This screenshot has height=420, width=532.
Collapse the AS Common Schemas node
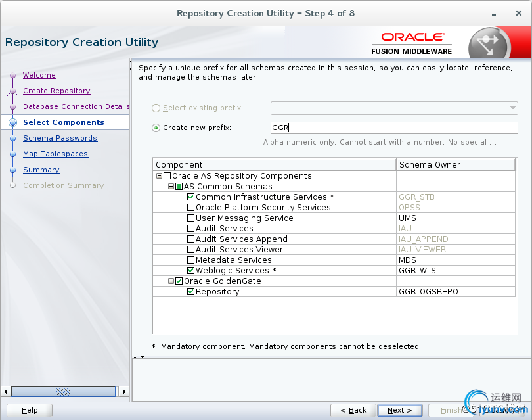point(171,187)
